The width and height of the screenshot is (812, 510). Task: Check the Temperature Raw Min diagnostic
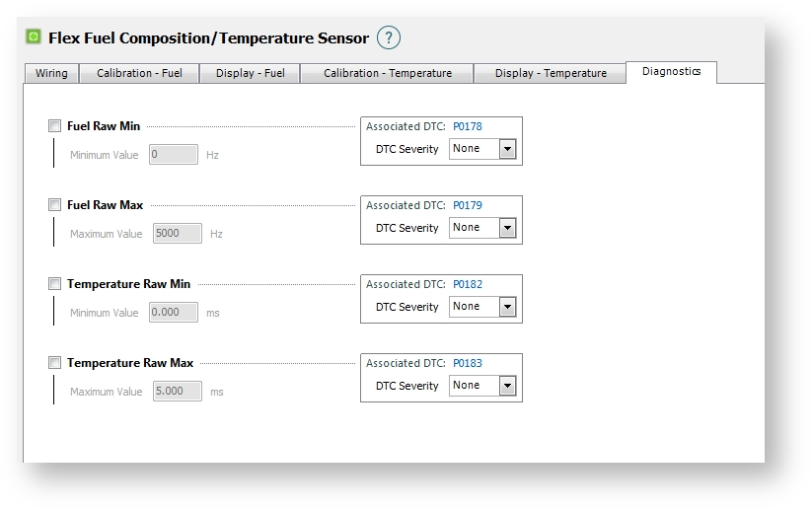(x=55, y=284)
